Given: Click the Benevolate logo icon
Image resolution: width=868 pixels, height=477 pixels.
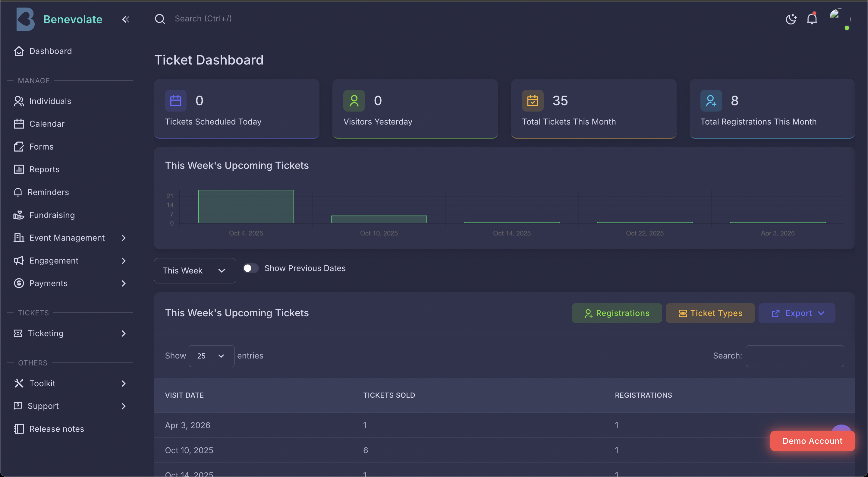Looking at the screenshot, I should coord(25,19).
